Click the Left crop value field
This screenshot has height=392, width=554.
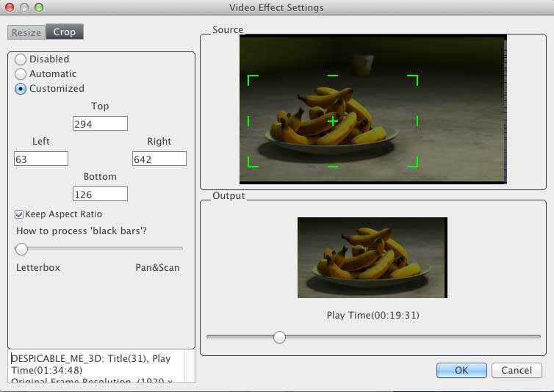point(41,159)
